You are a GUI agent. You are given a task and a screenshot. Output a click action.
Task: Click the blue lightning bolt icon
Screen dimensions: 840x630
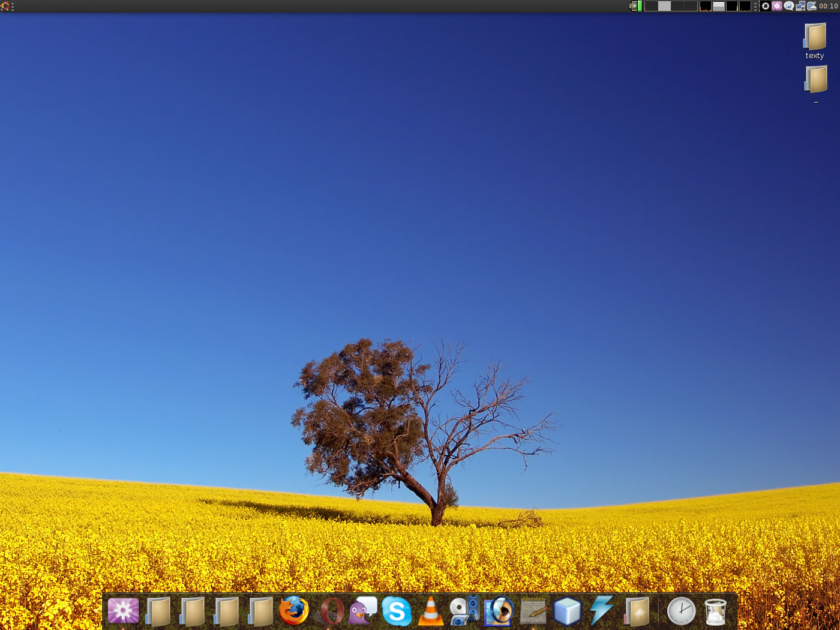601,611
